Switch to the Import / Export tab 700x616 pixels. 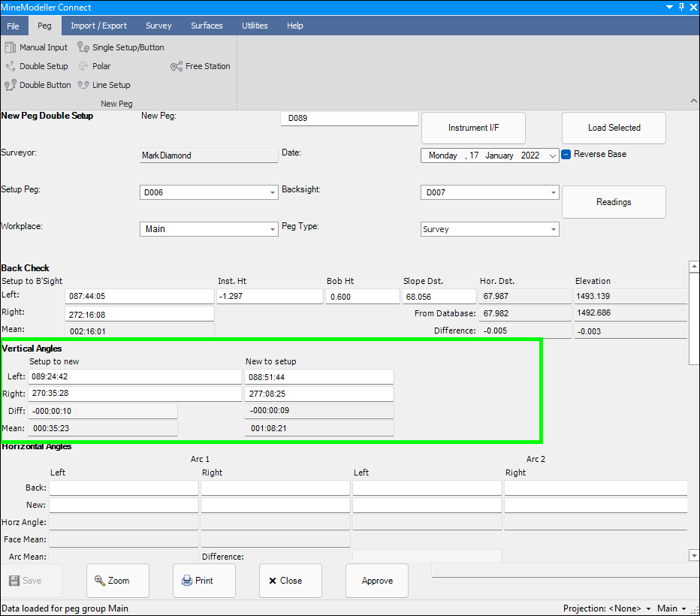coord(98,26)
